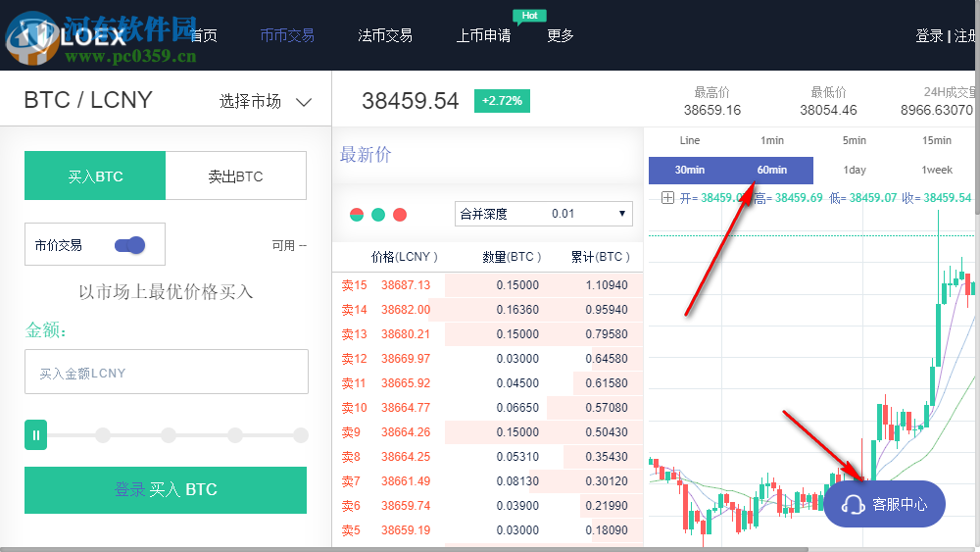Set chart interval to 1week

[x=937, y=170]
